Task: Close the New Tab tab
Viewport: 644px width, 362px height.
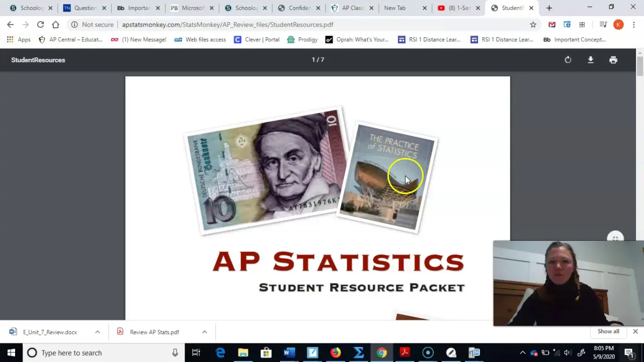Action: (x=425, y=8)
